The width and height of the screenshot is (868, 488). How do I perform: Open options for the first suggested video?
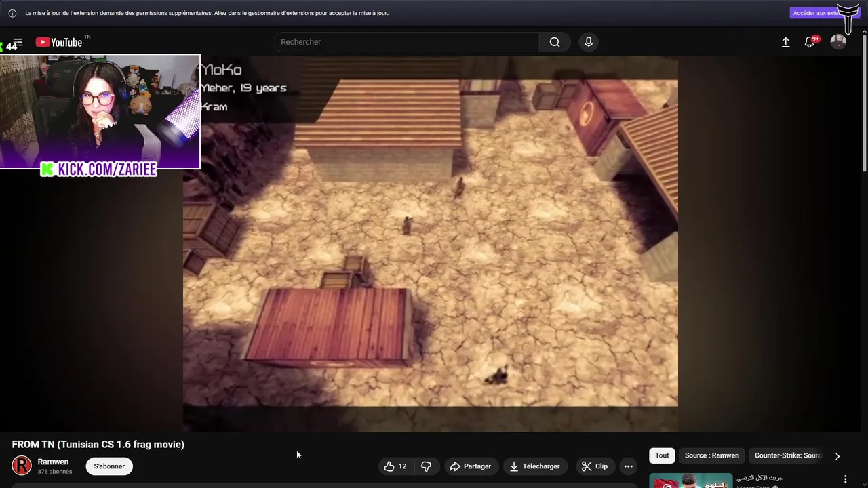coord(845,479)
